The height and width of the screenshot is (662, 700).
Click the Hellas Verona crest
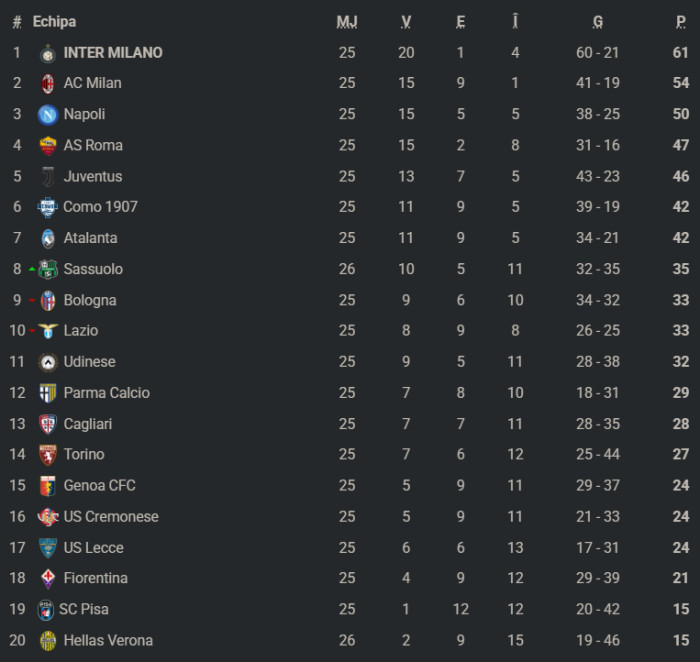click(48, 640)
